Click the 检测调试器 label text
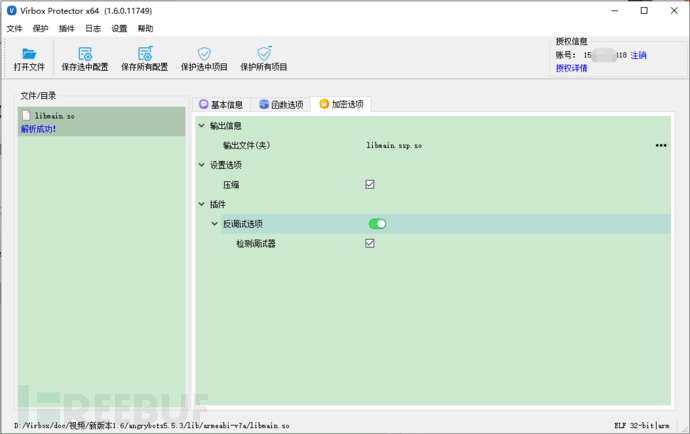This screenshot has height=434, width=690. pos(256,243)
